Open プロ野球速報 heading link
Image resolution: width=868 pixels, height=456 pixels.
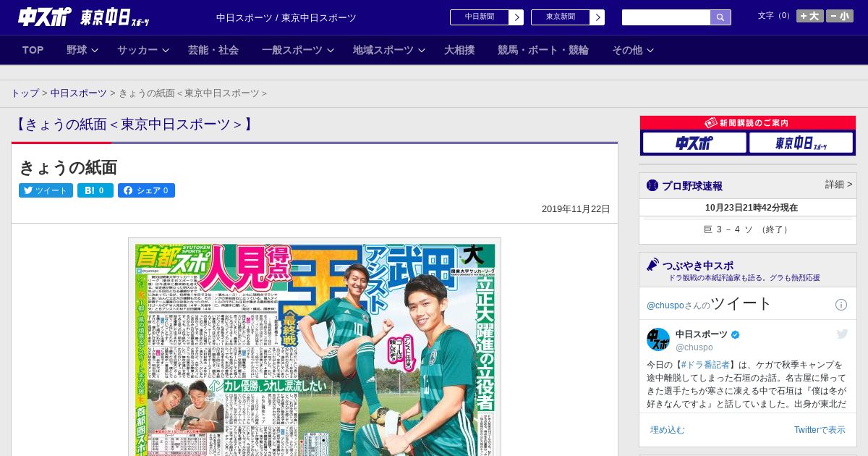click(692, 186)
